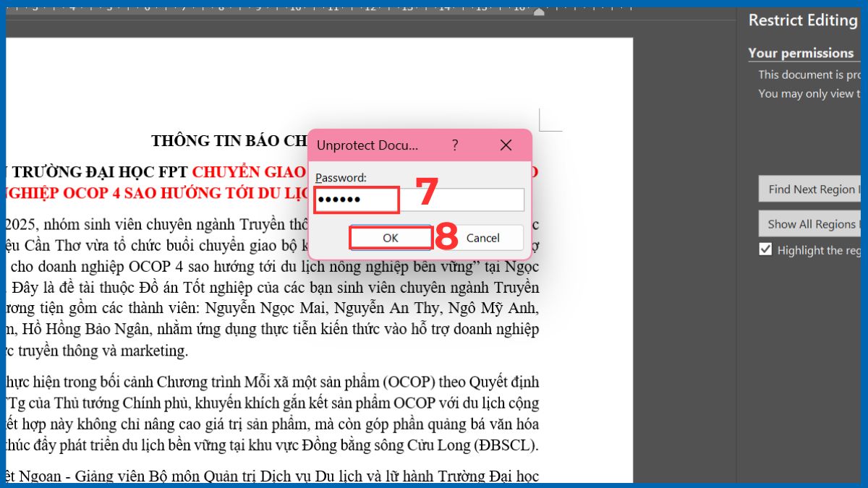Click the Cancel button in the dialog
The height and width of the screenshot is (488, 868).
pyautogui.click(x=482, y=238)
